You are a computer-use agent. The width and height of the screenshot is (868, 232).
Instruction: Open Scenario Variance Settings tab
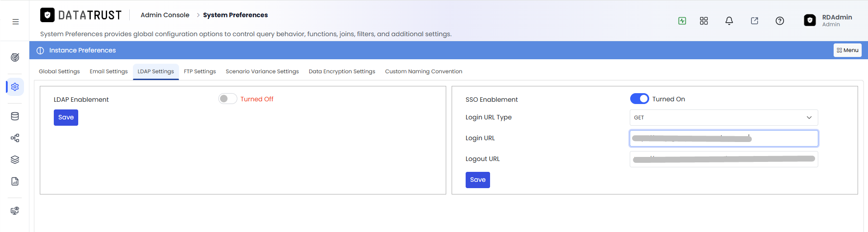tap(262, 71)
